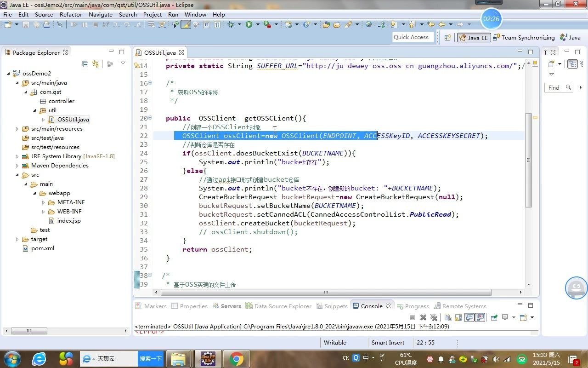Expand the Maven Dependencies node

17,166
